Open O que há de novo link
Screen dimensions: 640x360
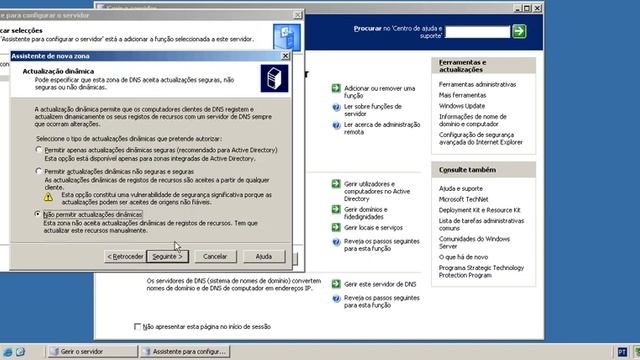pyautogui.click(x=463, y=257)
